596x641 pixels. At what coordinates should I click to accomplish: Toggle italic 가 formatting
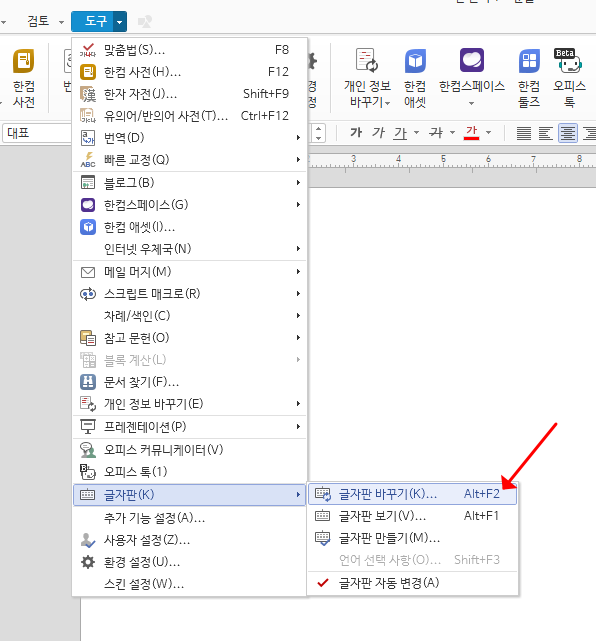(379, 132)
